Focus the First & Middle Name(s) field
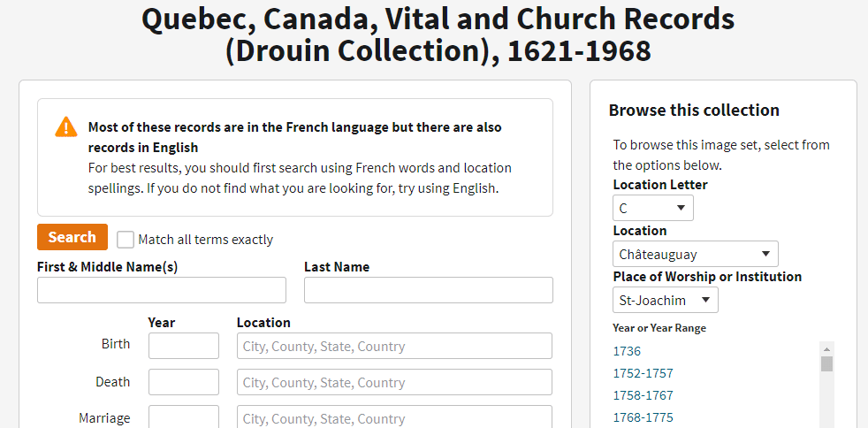The image size is (868, 428). (x=162, y=290)
